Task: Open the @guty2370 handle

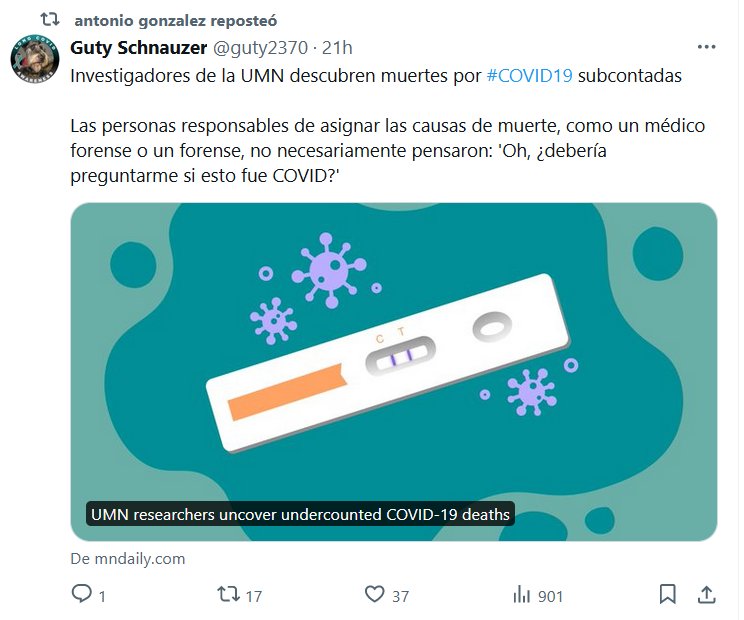Action: pos(260,48)
